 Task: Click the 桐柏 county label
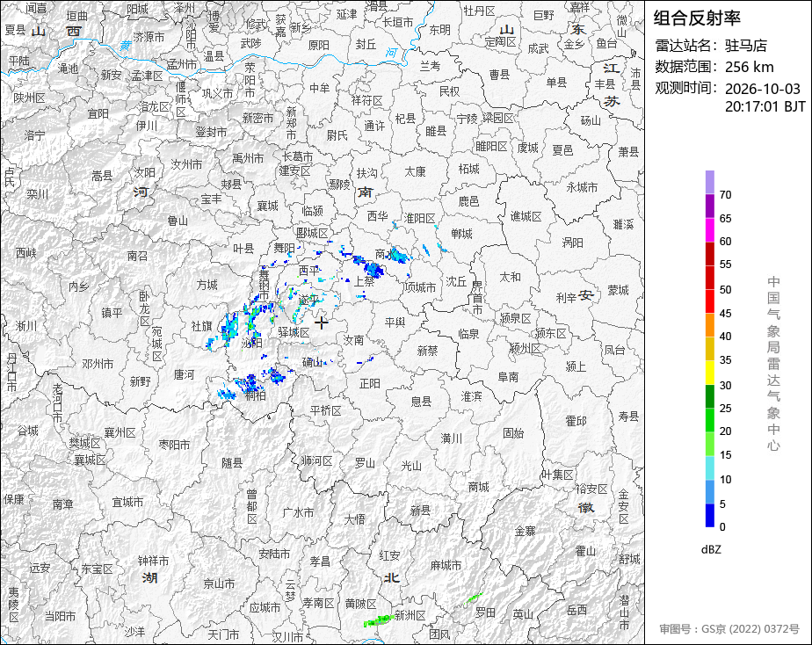coord(256,396)
